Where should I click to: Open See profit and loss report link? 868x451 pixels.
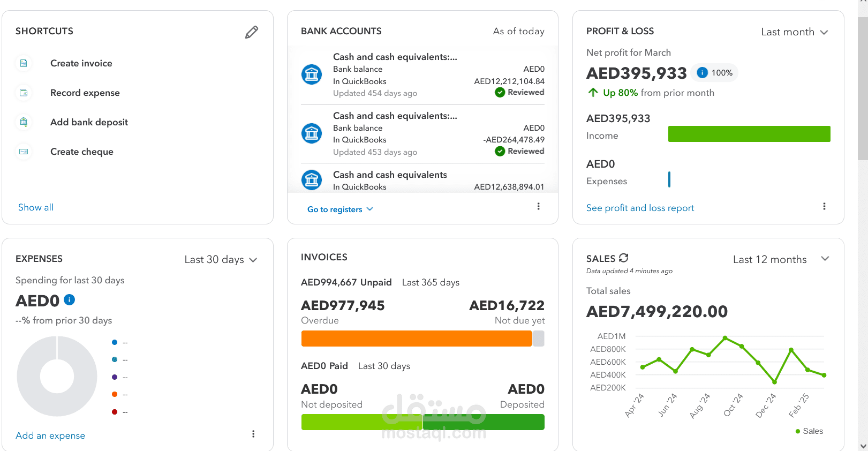point(640,208)
